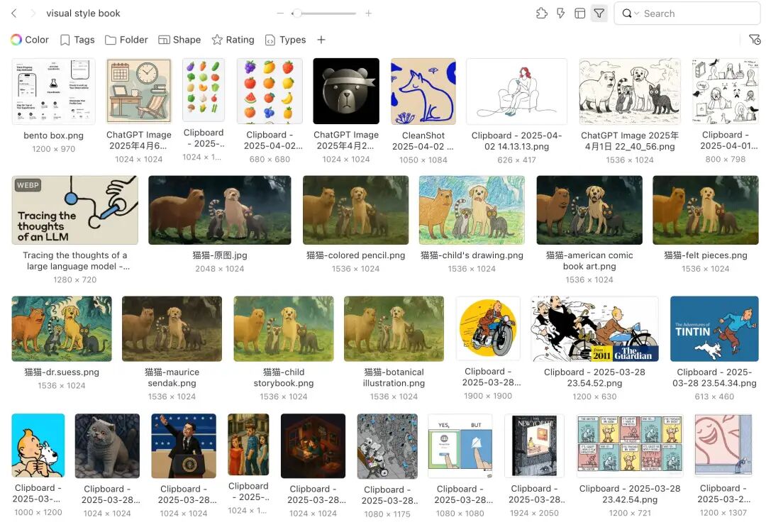Viewport: 766px width, 532px height.
Task: Go forward with the right arrow
Action: coord(32,13)
